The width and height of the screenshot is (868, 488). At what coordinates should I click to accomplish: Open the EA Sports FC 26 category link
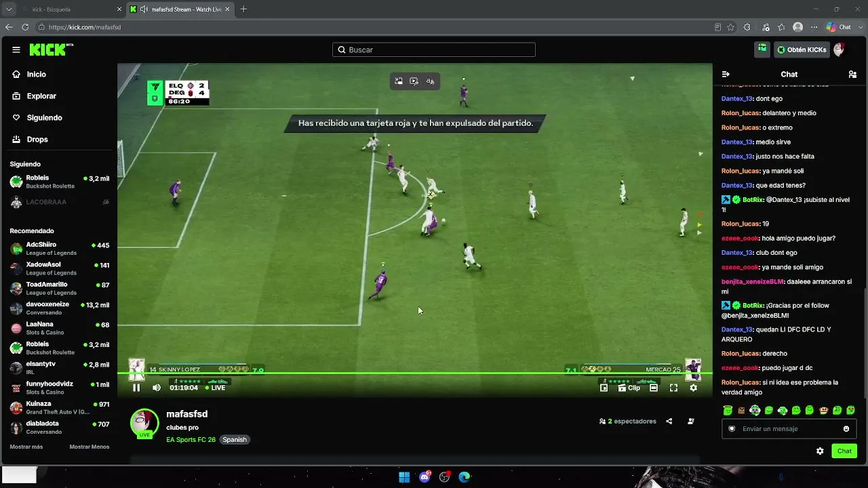coord(191,440)
